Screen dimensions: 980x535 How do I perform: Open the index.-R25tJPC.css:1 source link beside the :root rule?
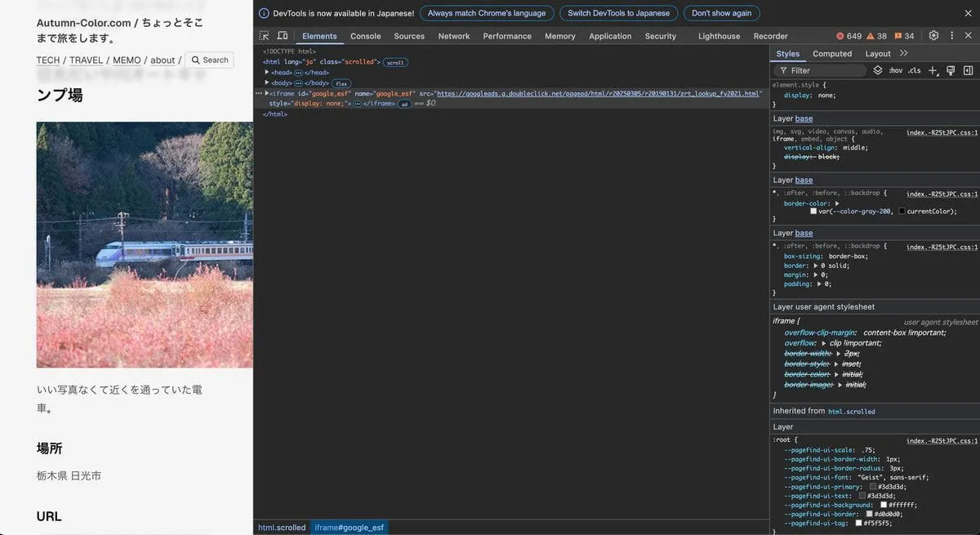point(942,441)
